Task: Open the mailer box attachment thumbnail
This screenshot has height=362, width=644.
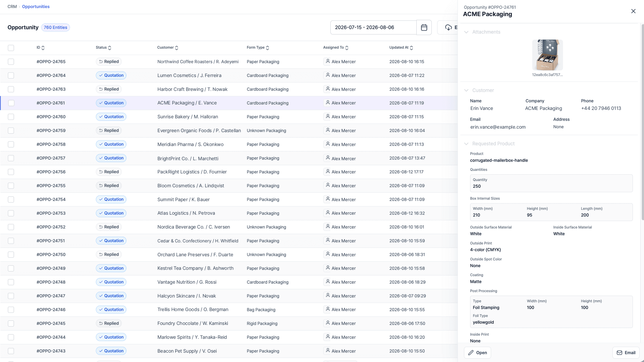Action: (547, 55)
